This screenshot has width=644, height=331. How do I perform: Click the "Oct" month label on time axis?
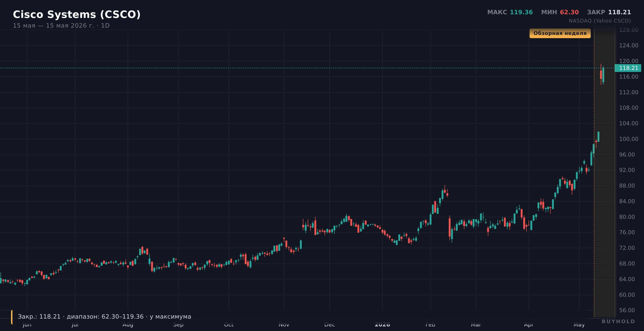click(229, 325)
